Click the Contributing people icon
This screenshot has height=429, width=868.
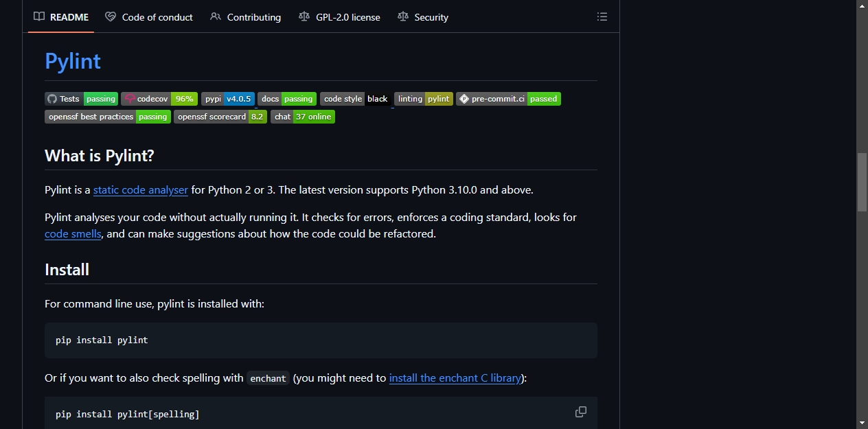[216, 17]
